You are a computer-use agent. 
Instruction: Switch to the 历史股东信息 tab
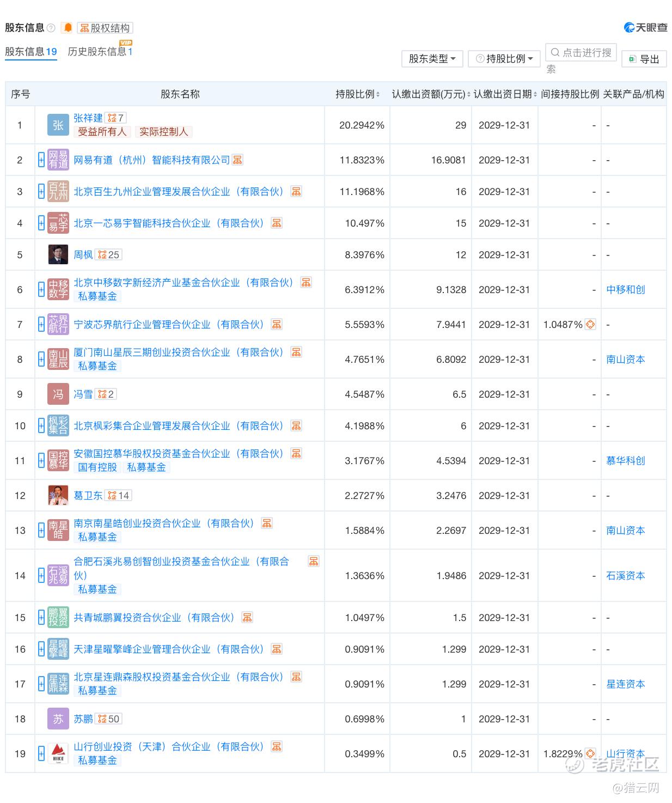(x=100, y=52)
